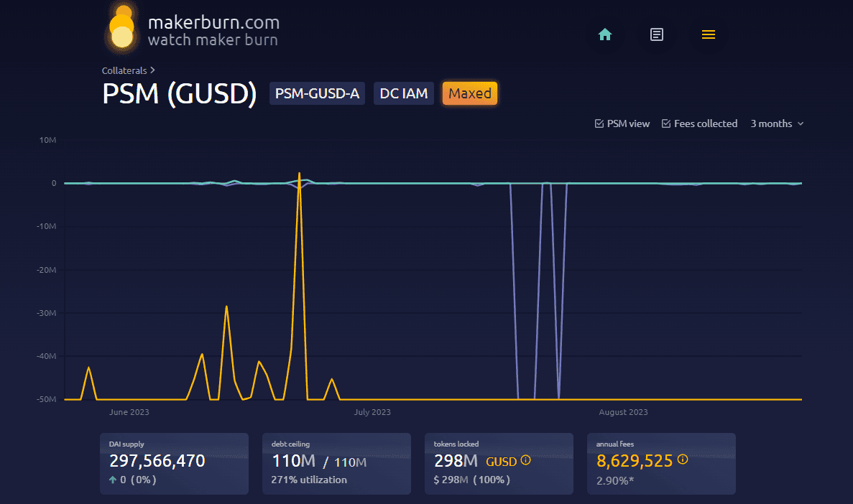Viewport: 853px width, 504px height.
Task: Click the tallest yellow peak on chart
Action: point(299,174)
